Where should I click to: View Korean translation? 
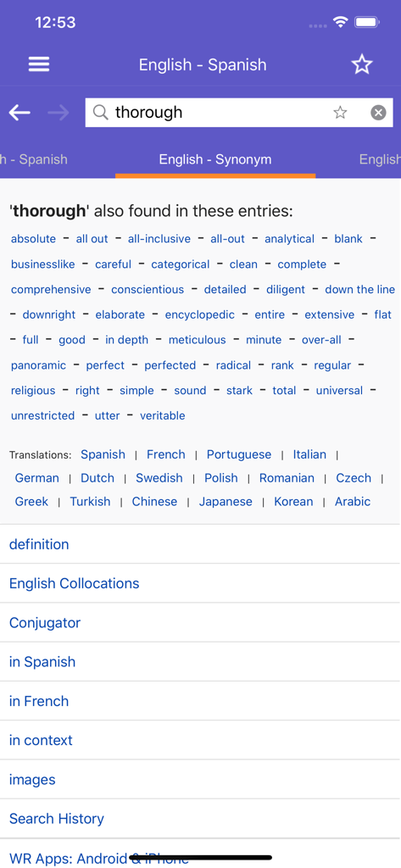(x=293, y=502)
